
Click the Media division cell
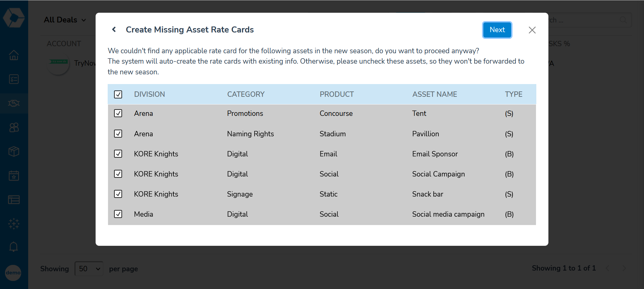pyautogui.click(x=144, y=214)
